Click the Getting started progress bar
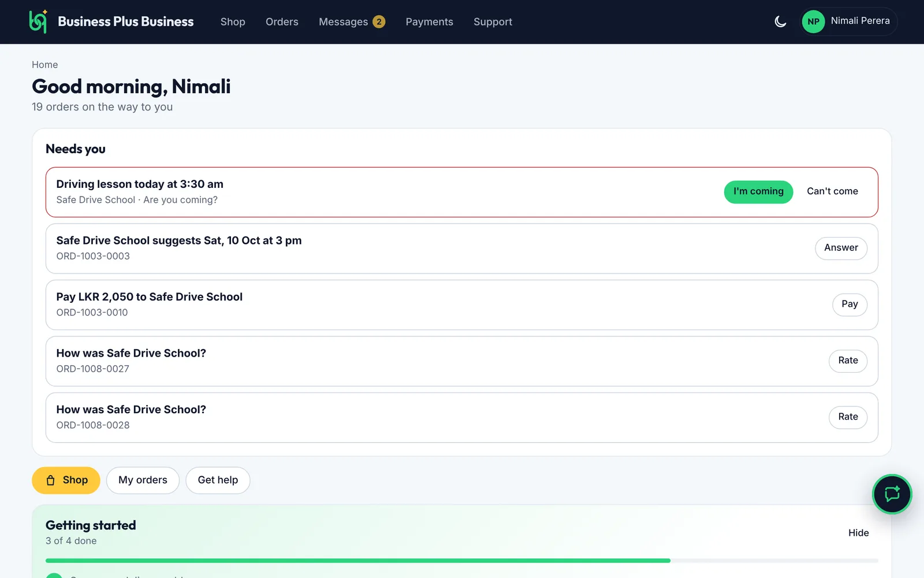 click(461, 561)
